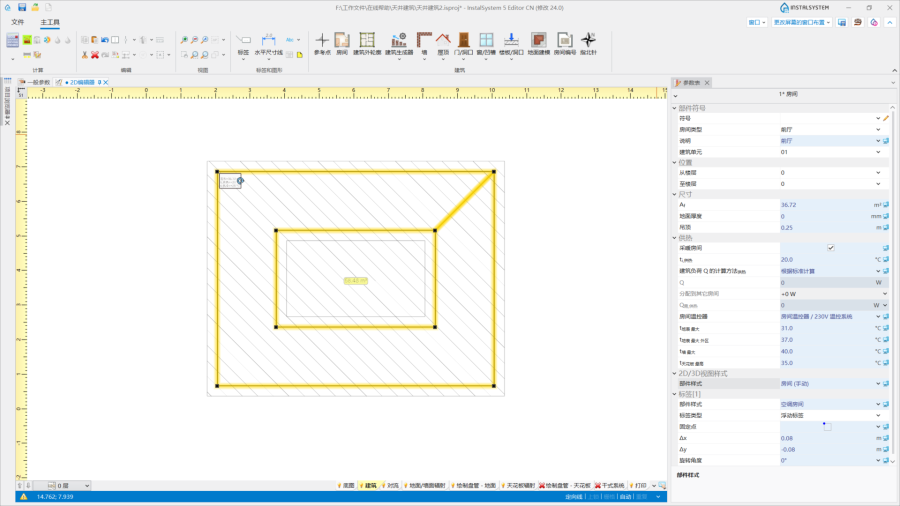The width and height of the screenshot is (900, 506).
Task: Pick the 指北针 north arrow tool
Action: (x=589, y=42)
